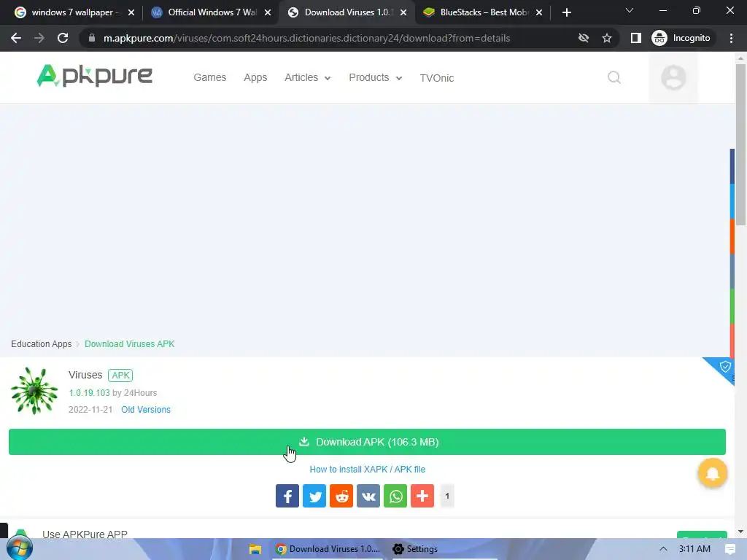Click the address bar URL
The height and width of the screenshot is (560, 747).
point(307,38)
